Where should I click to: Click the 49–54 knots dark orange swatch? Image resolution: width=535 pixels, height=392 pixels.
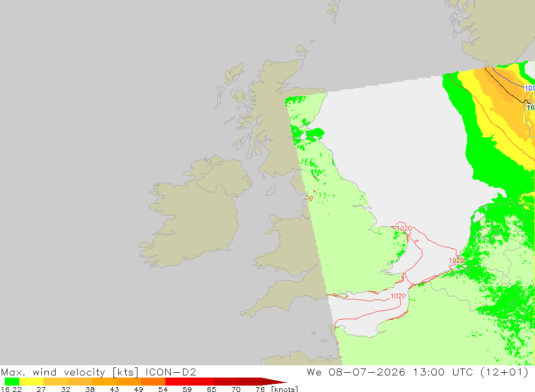click(x=153, y=381)
